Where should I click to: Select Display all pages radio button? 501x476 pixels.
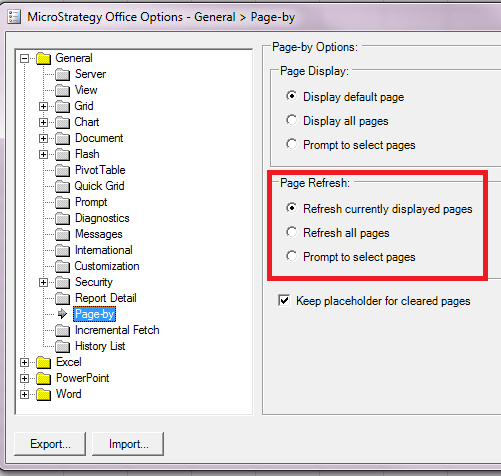click(x=291, y=120)
